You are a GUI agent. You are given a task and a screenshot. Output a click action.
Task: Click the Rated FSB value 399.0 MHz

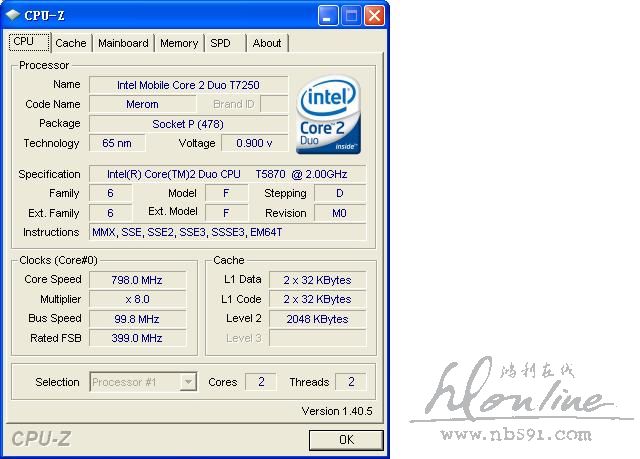138,338
